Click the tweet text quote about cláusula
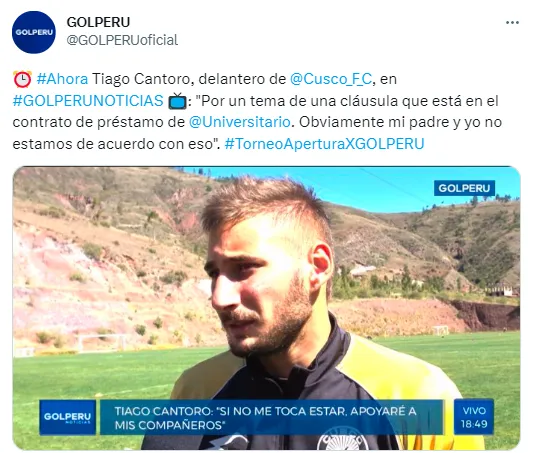 (x=257, y=122)
